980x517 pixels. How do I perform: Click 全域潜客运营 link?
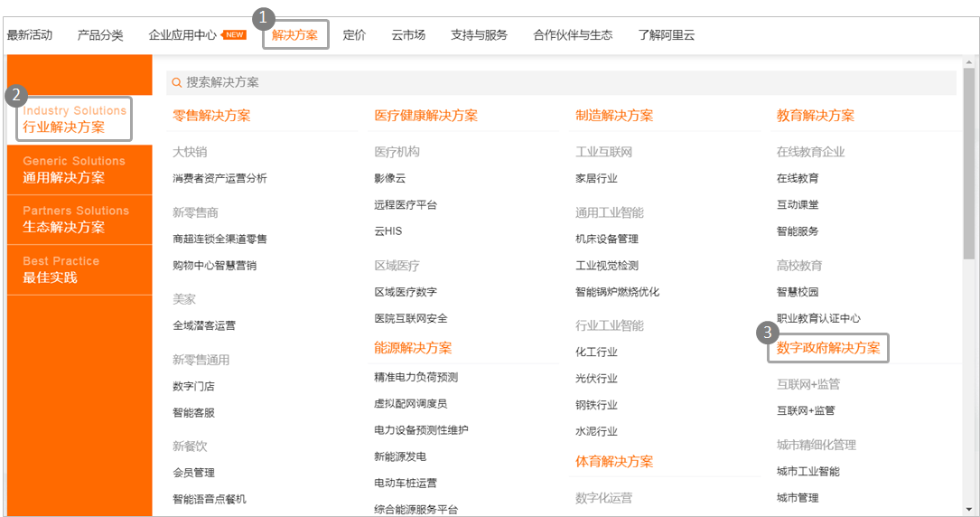(x=204, y=325)
